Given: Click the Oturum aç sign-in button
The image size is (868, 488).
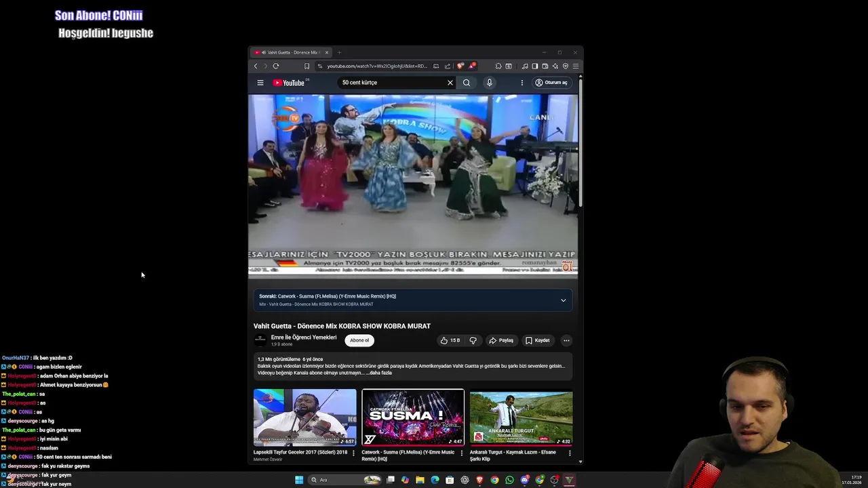Looking at the screenshot, I should pyautogui.click(x=551, y=83).
